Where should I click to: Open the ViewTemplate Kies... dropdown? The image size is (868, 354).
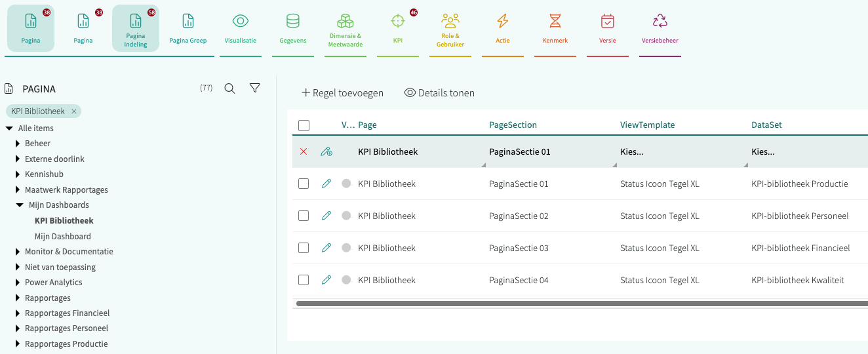tap(679, 151)
